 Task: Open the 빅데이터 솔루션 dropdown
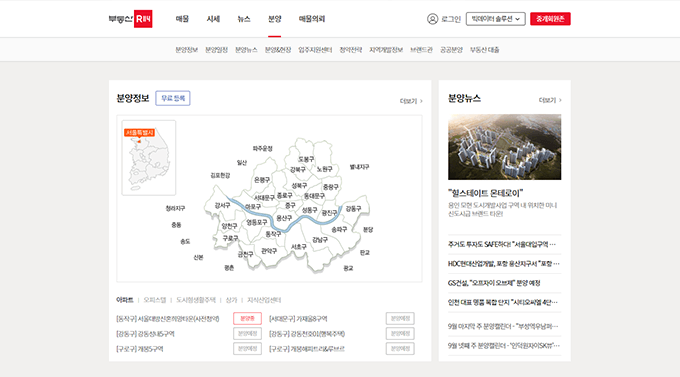pyautogui.click(x=496, y=19)
